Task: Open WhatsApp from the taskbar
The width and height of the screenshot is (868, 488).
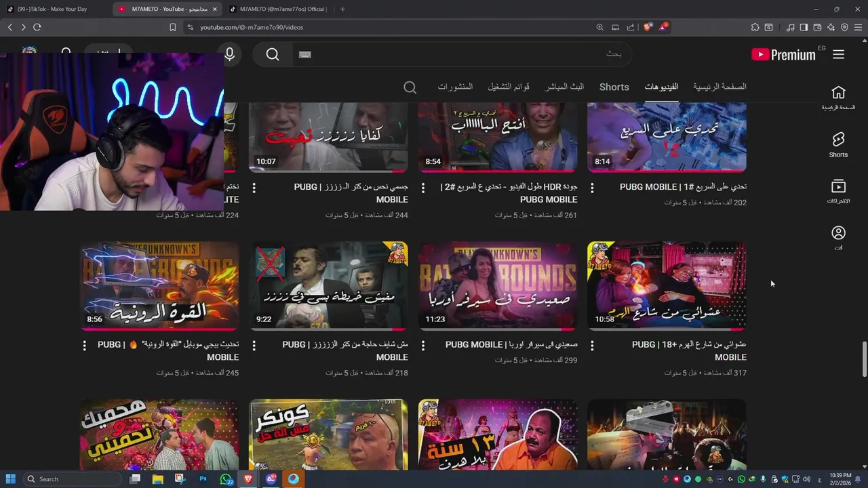Action: [x=226, y=479]
